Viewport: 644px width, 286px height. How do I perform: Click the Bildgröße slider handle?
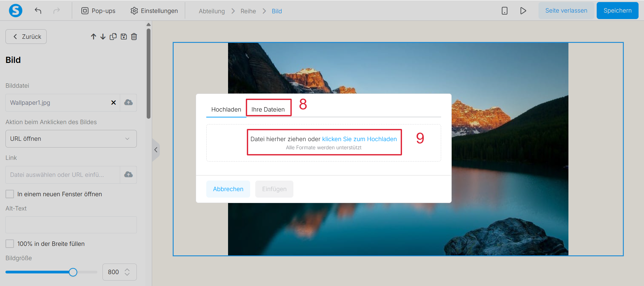click(73, 272)
